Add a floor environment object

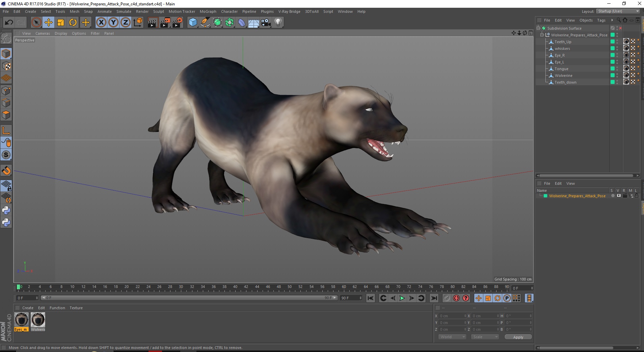point(254,23)
